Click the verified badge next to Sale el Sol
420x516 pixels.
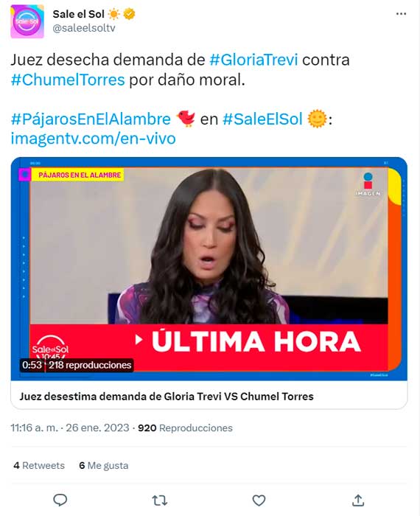point(129,14)
